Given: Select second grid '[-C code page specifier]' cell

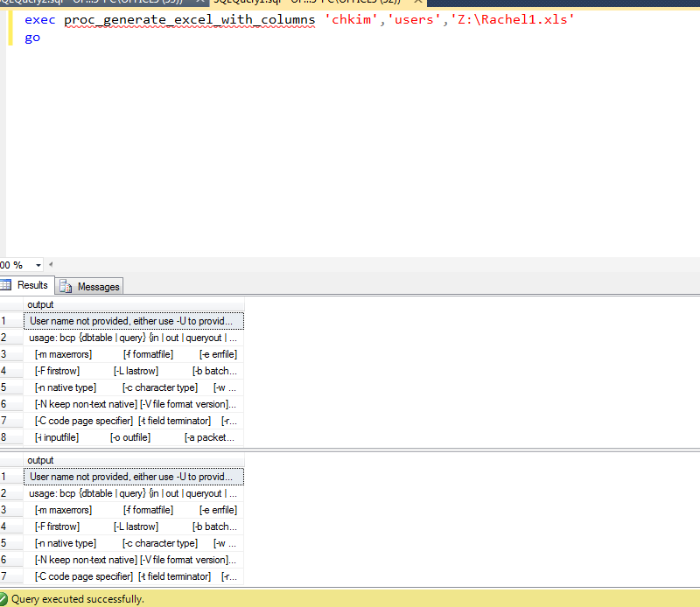Looking at the screenshot, I should (x=134, y=576).
